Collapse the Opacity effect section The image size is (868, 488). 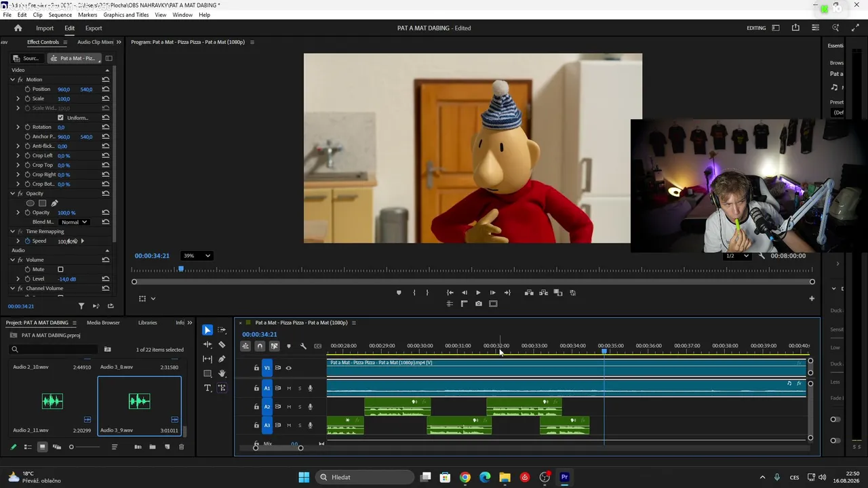[x=12, y=194]
